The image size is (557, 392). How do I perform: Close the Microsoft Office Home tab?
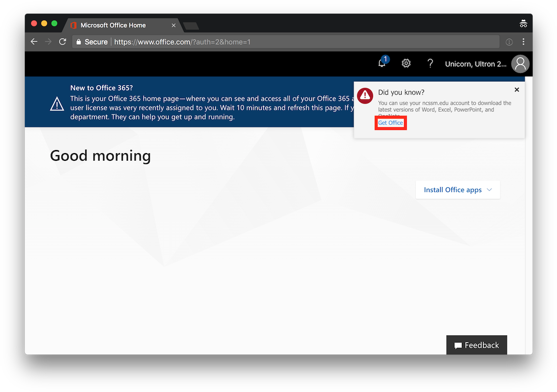[174, 25]
